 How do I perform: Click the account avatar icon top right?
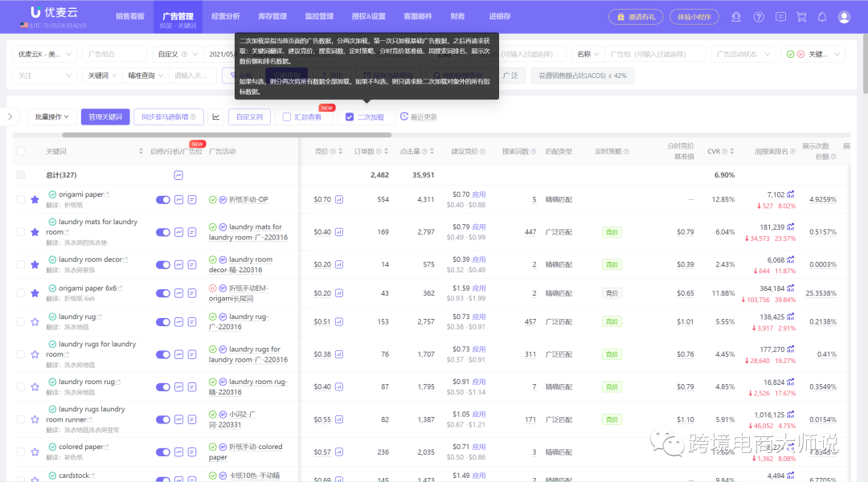tap(844, 17)
